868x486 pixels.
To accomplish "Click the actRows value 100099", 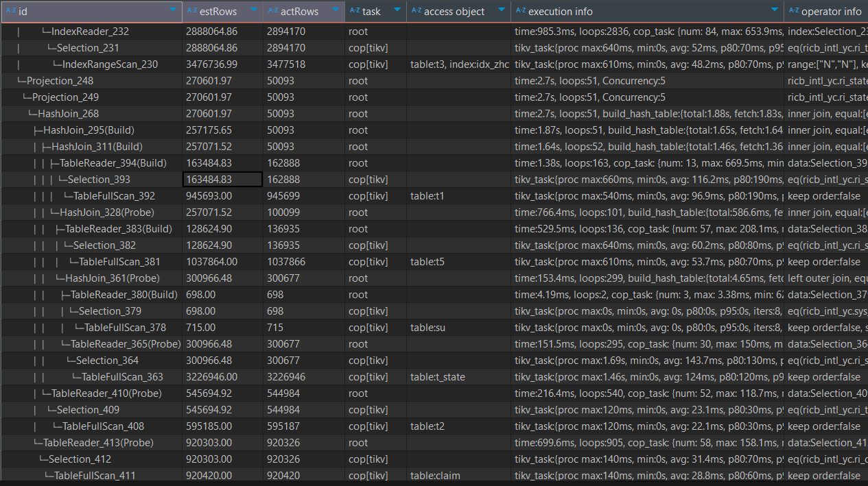I will [x=304, y=212].
